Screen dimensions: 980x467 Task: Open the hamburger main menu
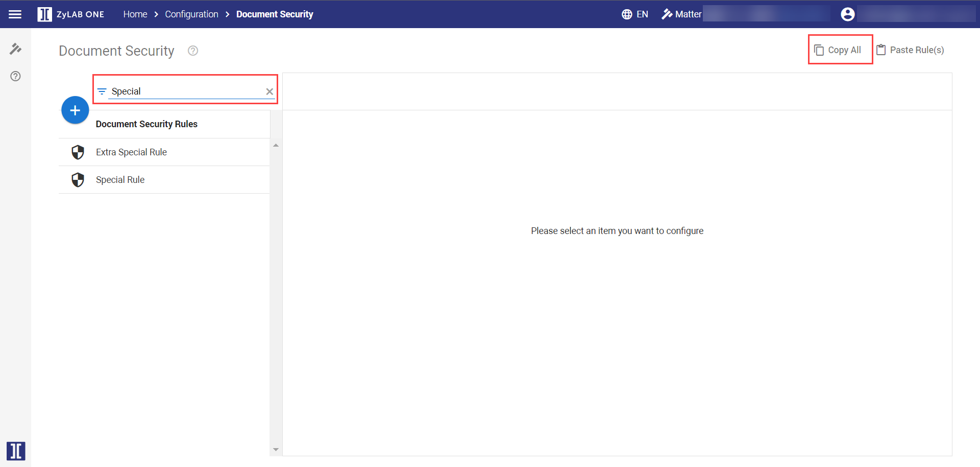[x=15, y=14]
